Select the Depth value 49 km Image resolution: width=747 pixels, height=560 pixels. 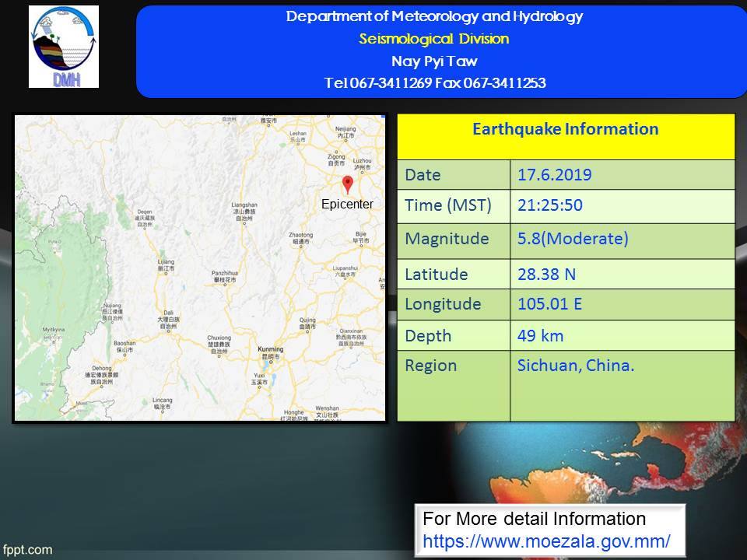point(541,335)
